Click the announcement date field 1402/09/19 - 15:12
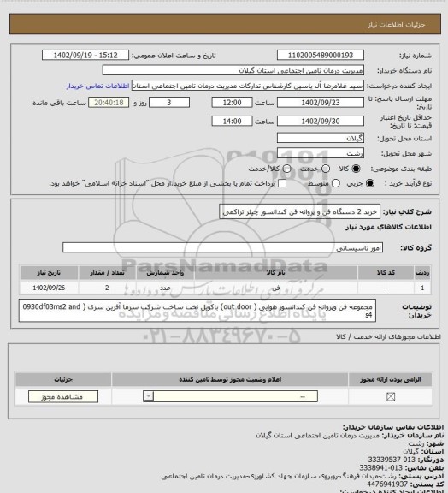This screenshot has height=493, width=448. 85,55
